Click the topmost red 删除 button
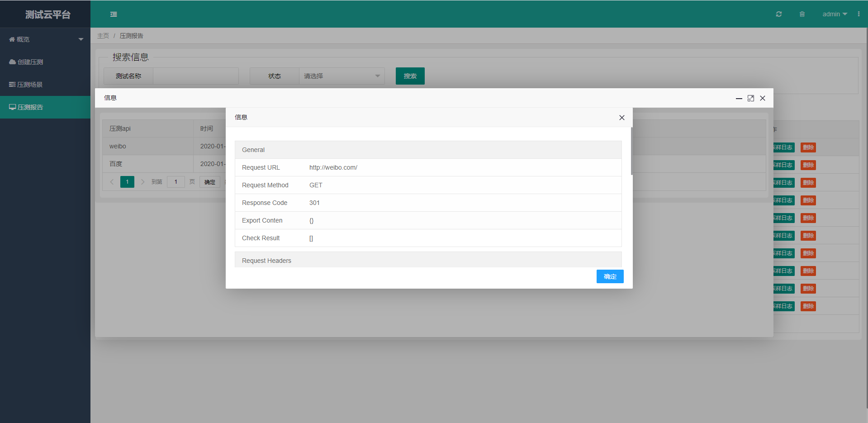 tap(808, 147)
